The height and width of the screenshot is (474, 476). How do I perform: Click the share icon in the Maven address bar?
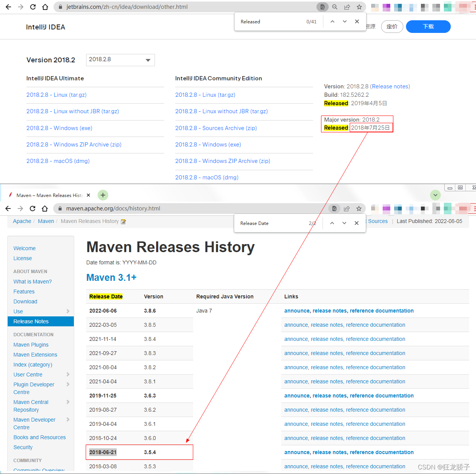tap(347, 208)
